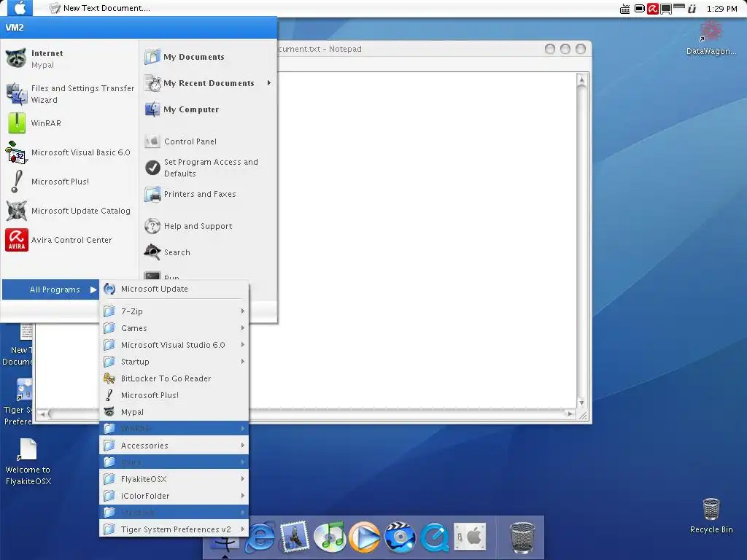Open the DataWagon desktop shortcut
The height and width of the screenshot is (560, 747).
click(711, 38)
